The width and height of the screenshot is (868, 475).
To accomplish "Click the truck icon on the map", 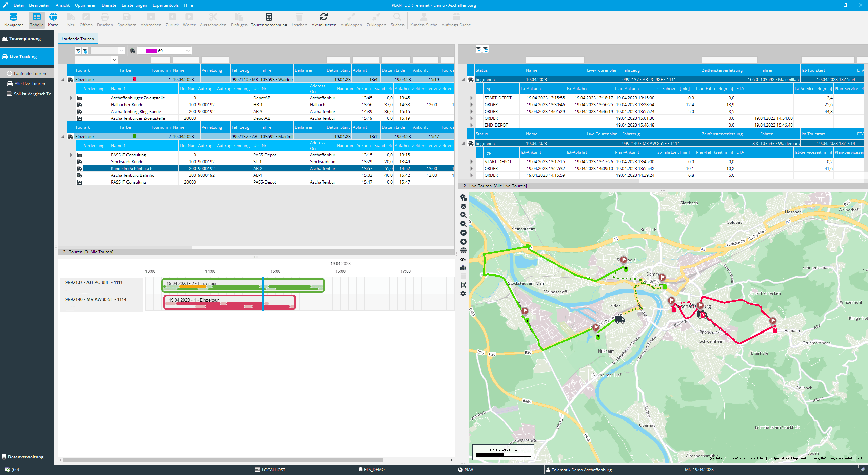I will 620,319.
